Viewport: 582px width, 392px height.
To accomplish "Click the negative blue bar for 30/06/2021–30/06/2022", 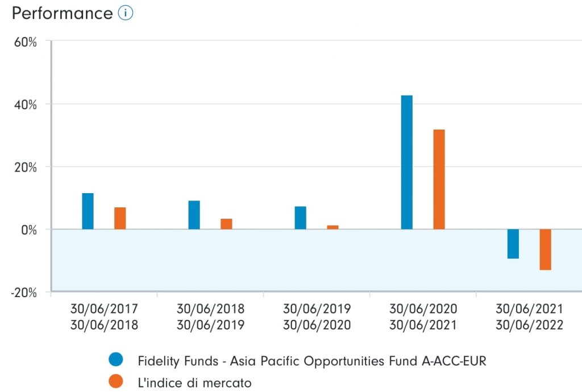I will coord(513,244).
